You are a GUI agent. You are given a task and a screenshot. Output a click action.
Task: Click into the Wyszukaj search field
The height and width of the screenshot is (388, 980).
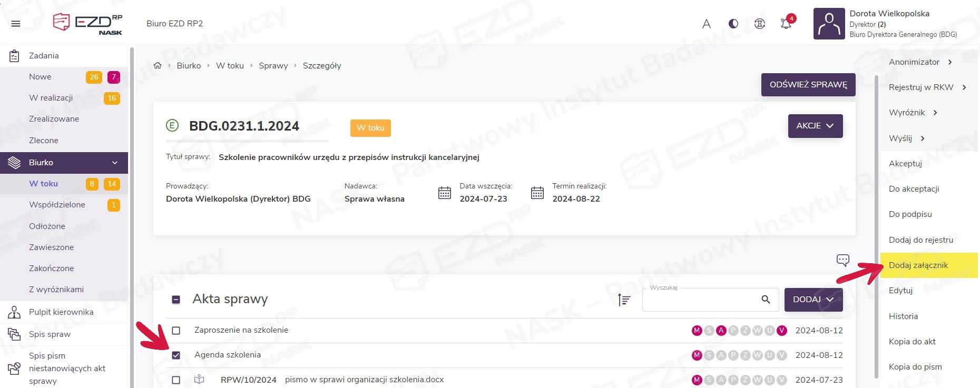(x=698, y=301)
